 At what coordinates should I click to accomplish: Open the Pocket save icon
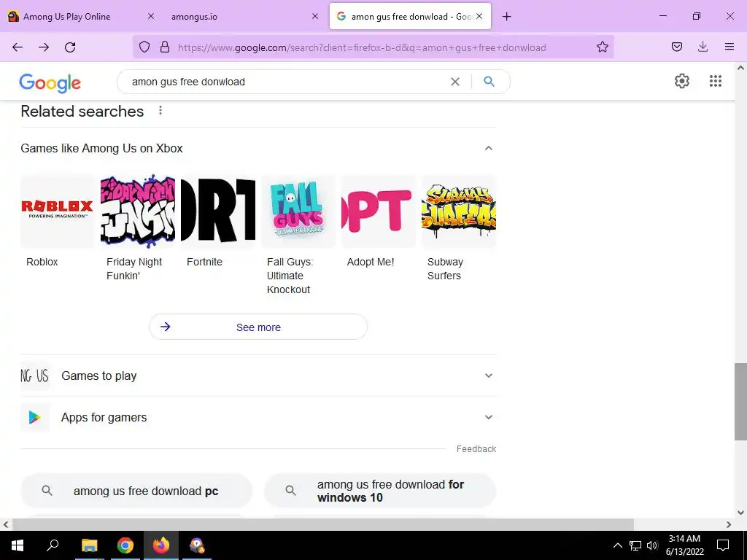[676, 47]
